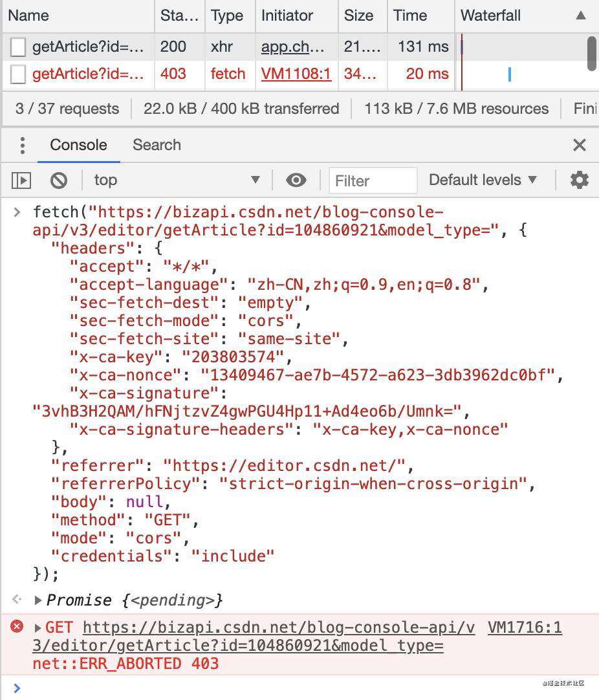Sort by the Name column header

click(x=78, y=16)
